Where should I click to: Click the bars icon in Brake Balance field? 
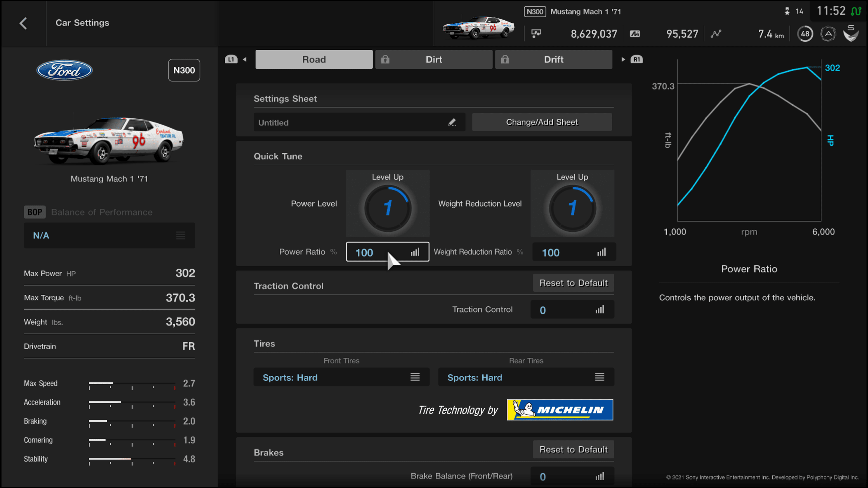coord(599,476)
